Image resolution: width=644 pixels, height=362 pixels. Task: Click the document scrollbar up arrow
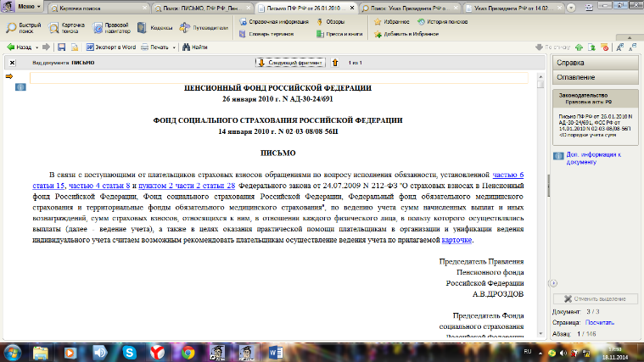click(x=540, y=77)
